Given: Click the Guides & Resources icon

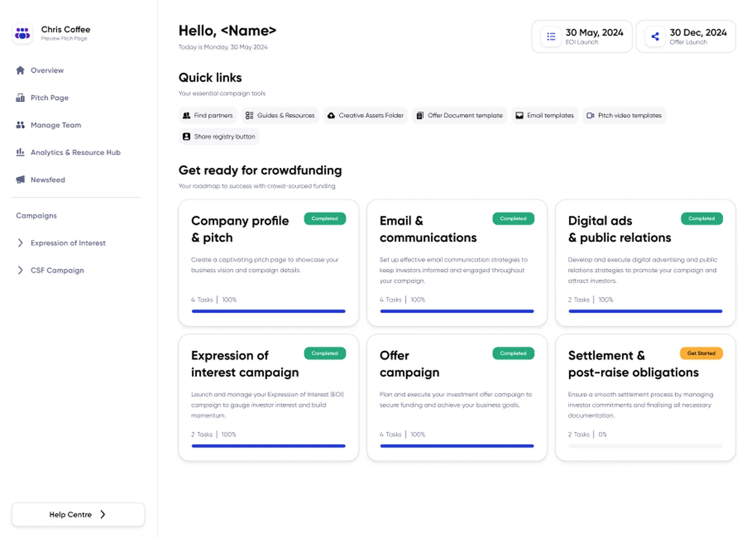Looking at the screenshot, I should [249, 115].
